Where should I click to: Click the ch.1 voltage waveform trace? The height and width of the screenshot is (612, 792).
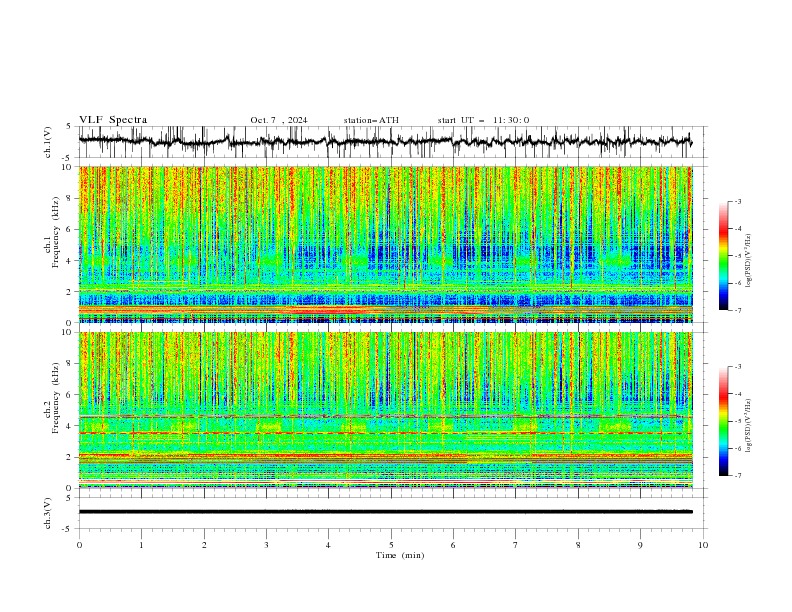click(385, 142)
